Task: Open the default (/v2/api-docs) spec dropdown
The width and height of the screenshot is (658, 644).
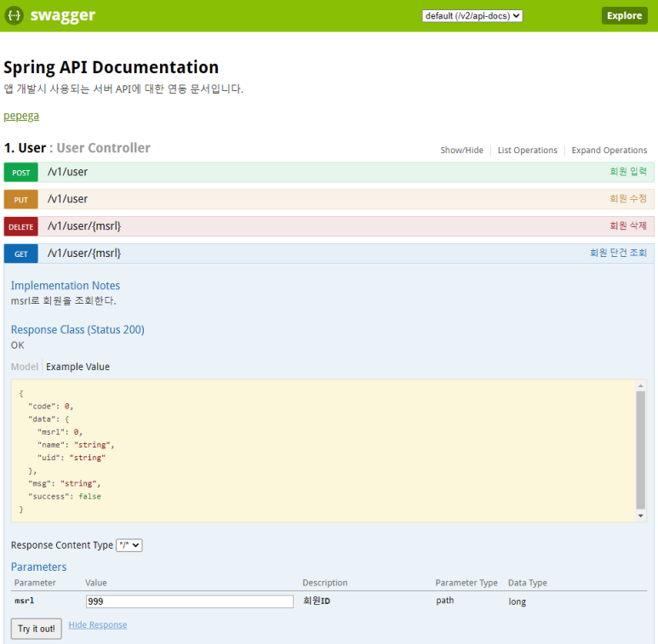Action: coord(472,16)
